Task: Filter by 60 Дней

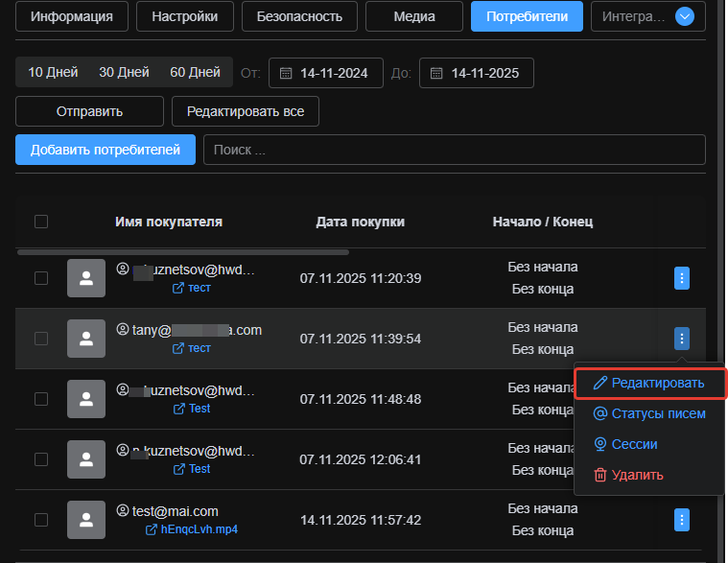Action: click(x=195, y=72)
